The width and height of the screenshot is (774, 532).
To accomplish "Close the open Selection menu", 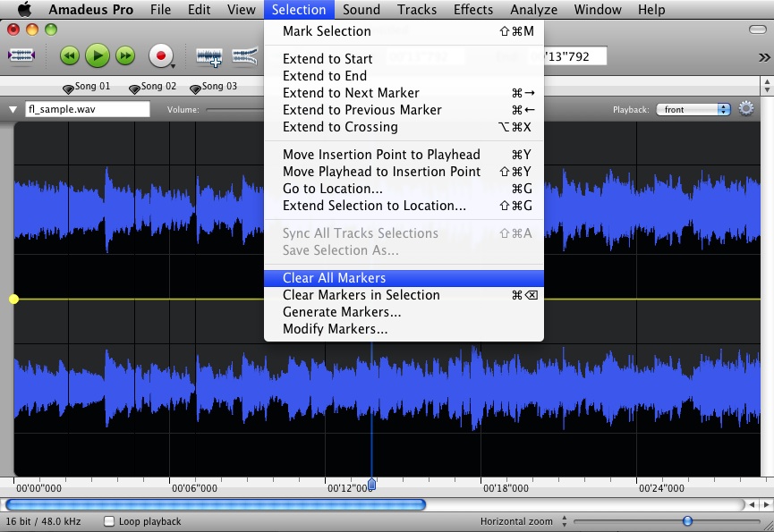I will coord(299,9).
